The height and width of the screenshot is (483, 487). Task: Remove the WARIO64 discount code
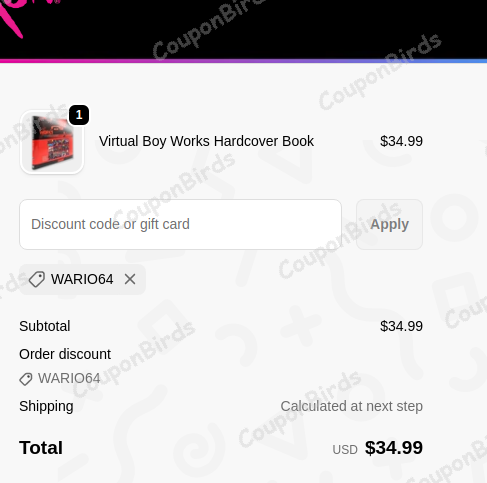click(130, 279)
